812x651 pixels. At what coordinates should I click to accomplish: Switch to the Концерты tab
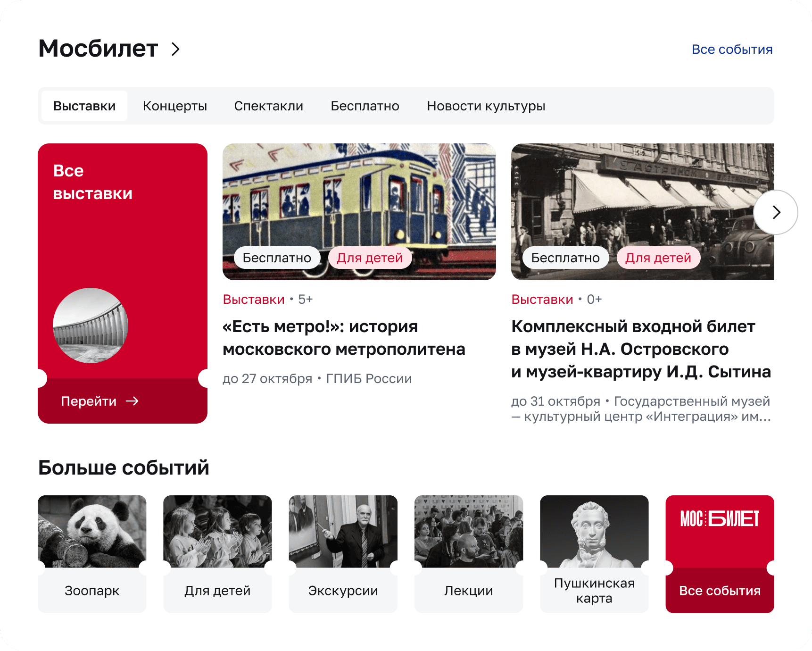(x=175, y=106)
